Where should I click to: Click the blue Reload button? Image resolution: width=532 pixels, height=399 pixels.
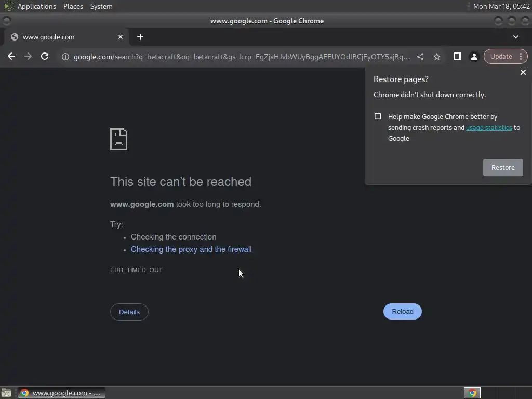(x=403, y=312)
